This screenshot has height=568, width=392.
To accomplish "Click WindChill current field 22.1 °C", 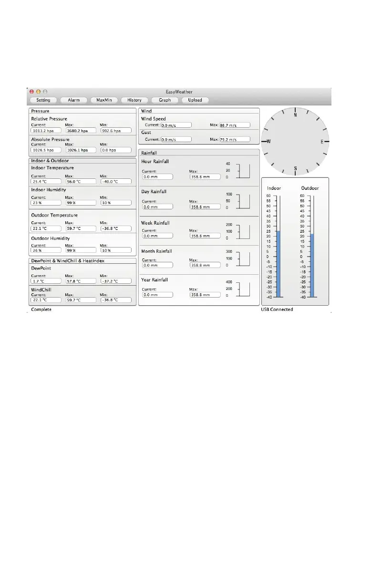I will 46,300.
